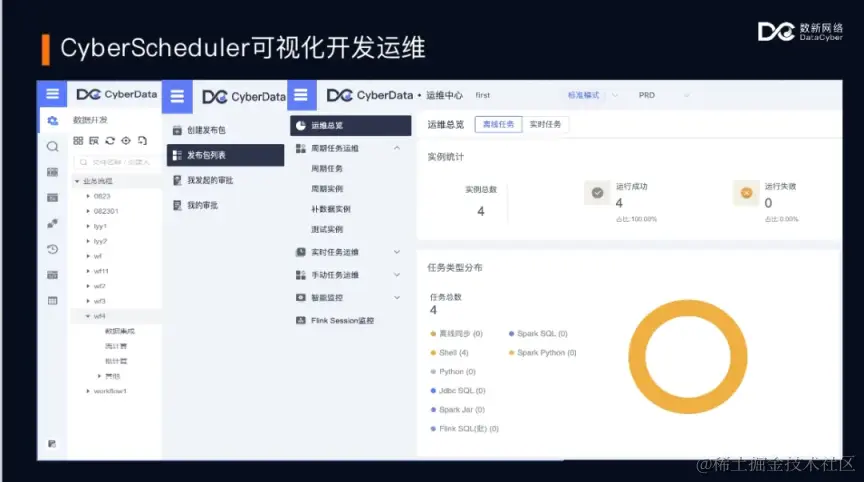The height and width of the screenshot is (482, 864).
Task: Click the 运维中心 CyberData logo
Action: pos(370,95)
